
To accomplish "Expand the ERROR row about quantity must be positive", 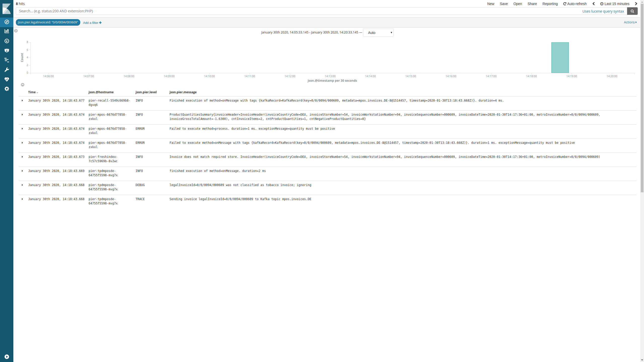I will [22, 128].
